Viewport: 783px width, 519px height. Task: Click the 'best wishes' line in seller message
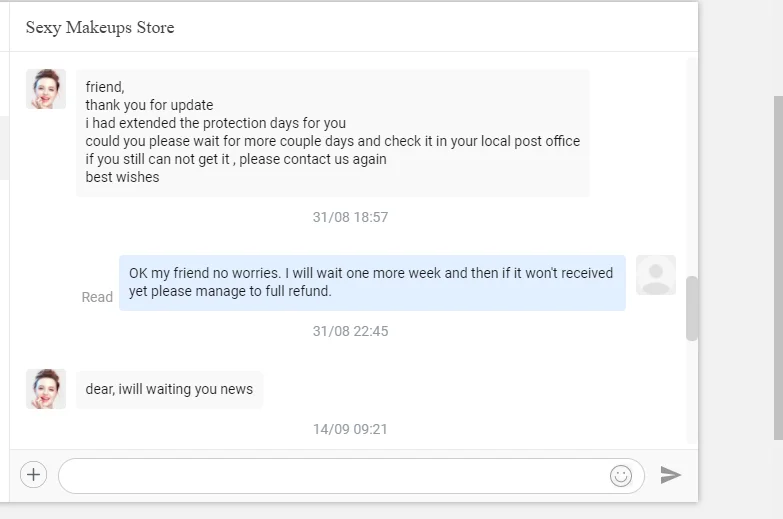[x=122, y=177]
